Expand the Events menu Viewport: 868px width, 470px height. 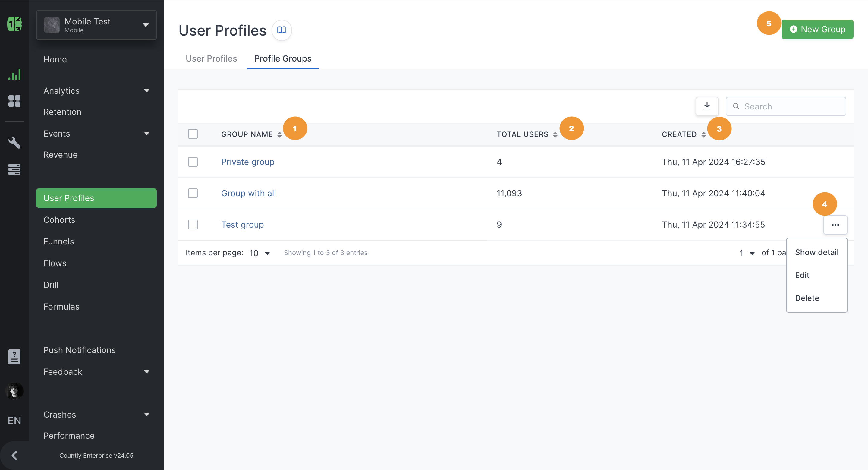coord(96,134)
